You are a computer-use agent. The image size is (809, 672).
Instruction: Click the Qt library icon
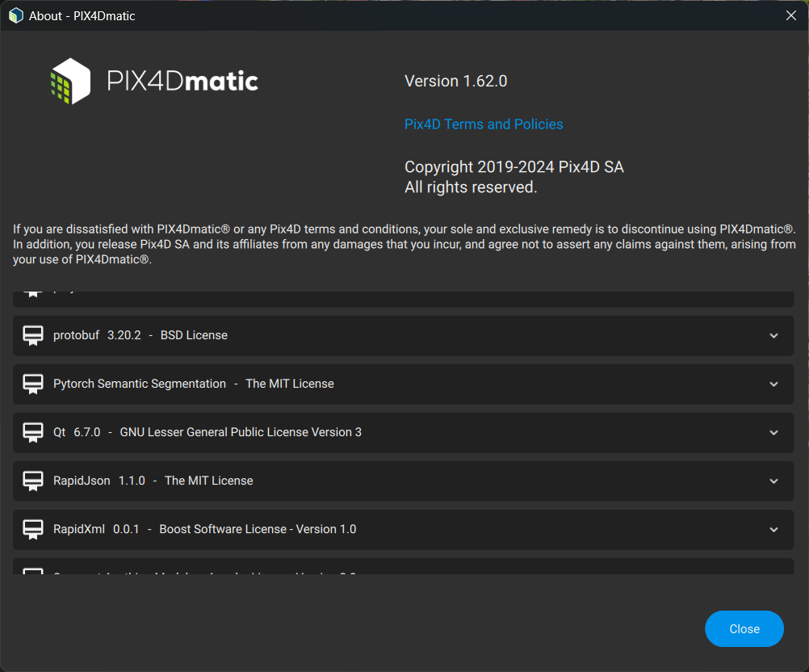tap(32, 432)
